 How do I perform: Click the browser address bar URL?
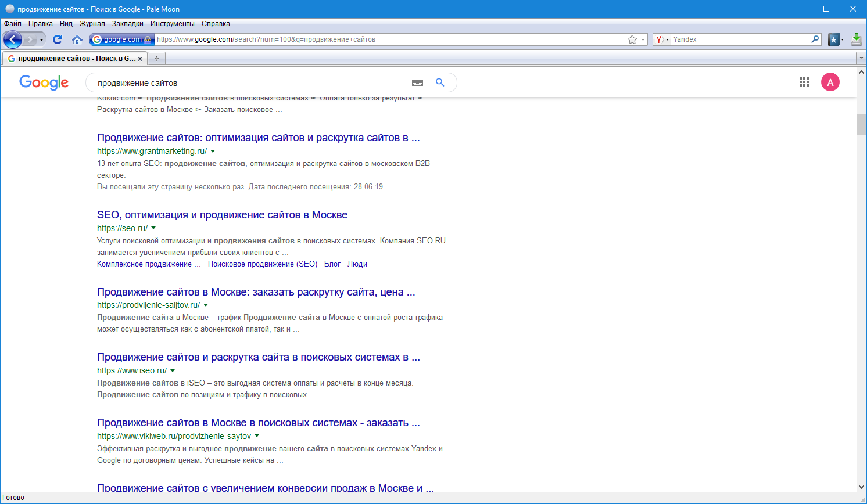(389, 39)
